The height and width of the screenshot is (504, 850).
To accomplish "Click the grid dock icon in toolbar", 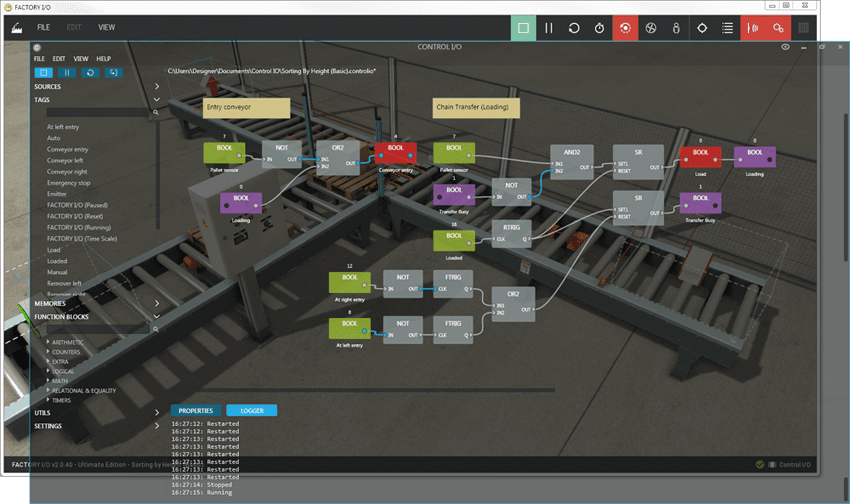I will [803, 28].
